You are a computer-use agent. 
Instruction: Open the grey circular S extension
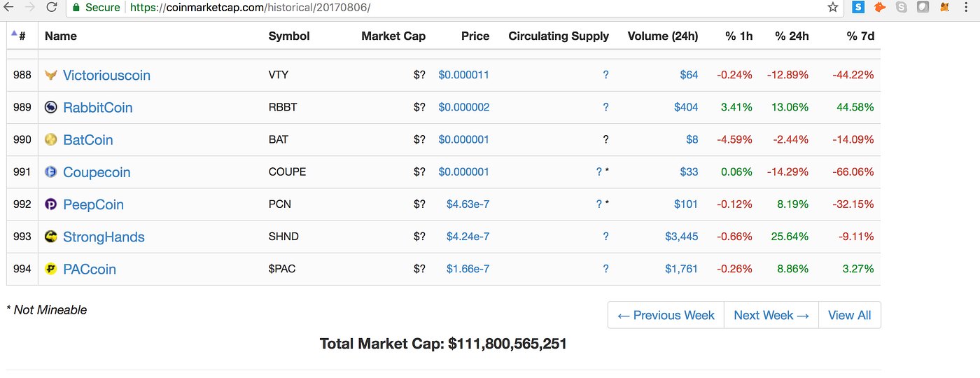(902, 7)
